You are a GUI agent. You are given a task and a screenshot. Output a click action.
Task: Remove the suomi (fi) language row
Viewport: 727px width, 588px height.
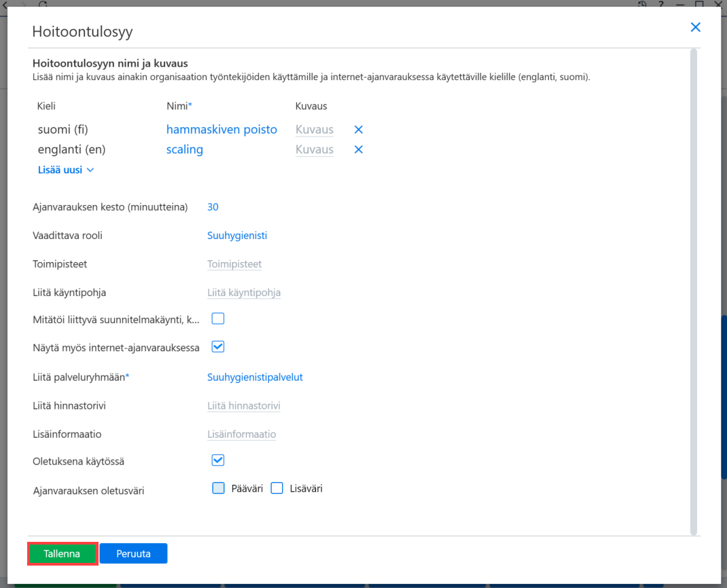tap(358, 130)
